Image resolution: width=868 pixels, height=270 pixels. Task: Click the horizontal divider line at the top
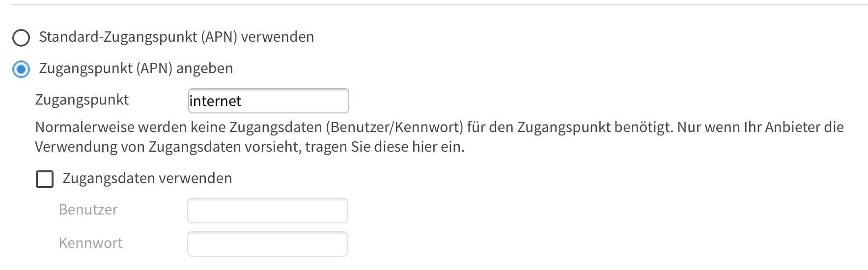pos(439,5)
